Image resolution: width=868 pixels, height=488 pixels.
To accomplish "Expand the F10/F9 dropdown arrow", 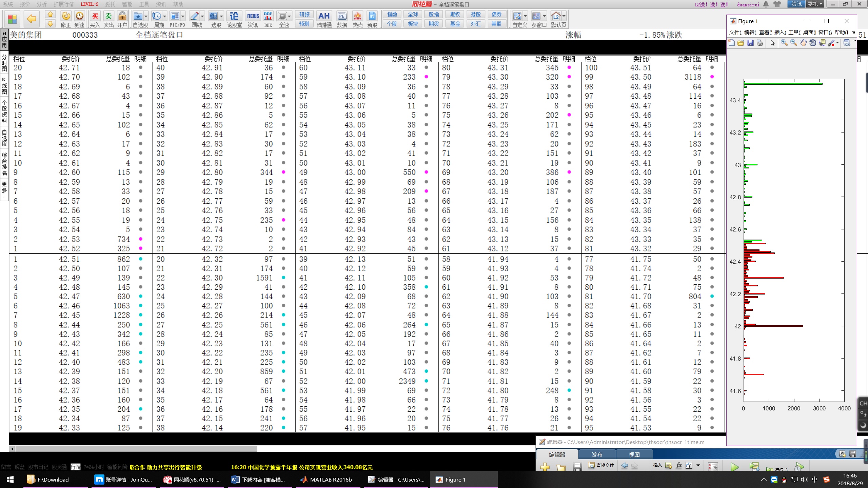I will 183,16.
